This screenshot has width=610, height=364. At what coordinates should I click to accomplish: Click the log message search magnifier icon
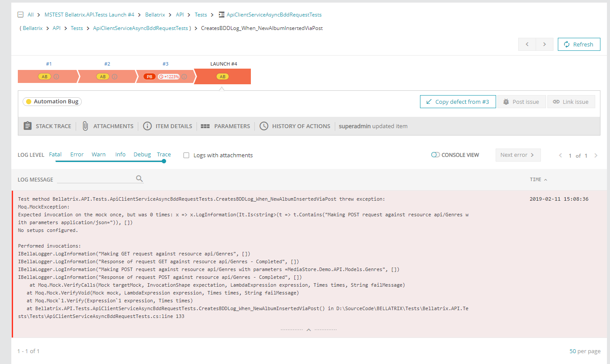click(x=140, y=179)
